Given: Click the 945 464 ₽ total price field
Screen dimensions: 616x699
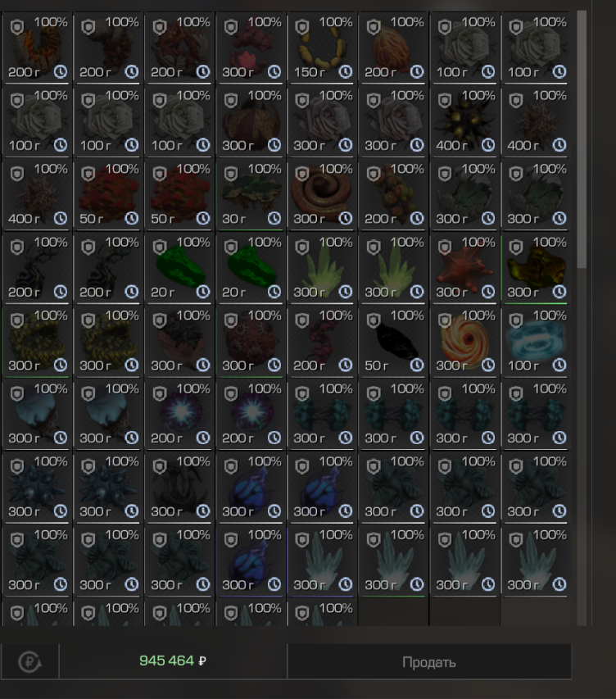Looking at the screenshot, I should coord(173,660).
